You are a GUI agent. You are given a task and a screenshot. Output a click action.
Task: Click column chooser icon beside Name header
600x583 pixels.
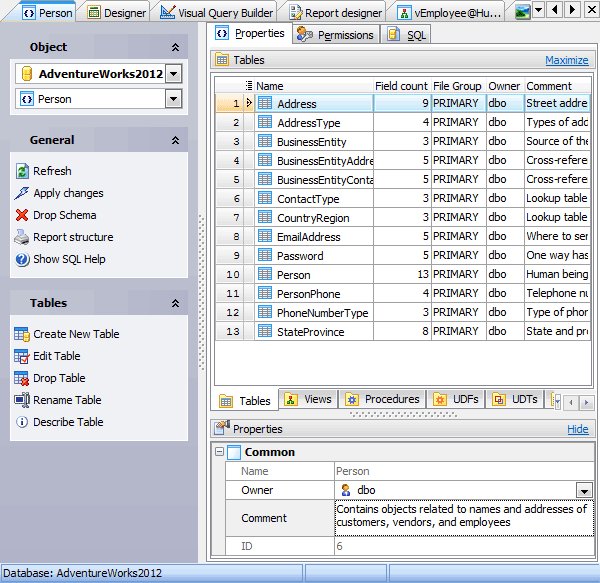pyautogui.click(x=249, y=86)
